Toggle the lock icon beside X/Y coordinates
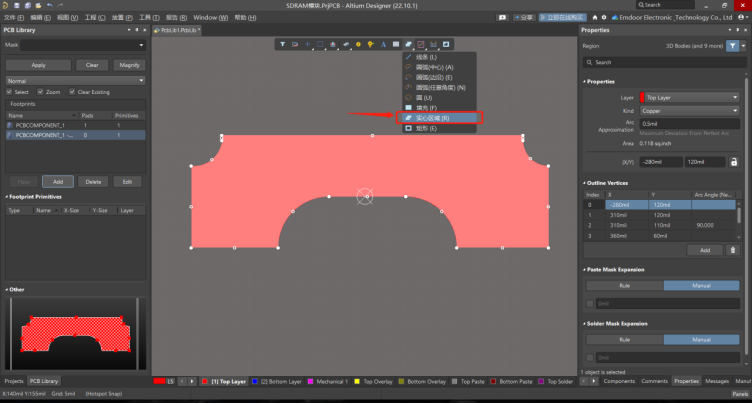 (x=733, y=162)
